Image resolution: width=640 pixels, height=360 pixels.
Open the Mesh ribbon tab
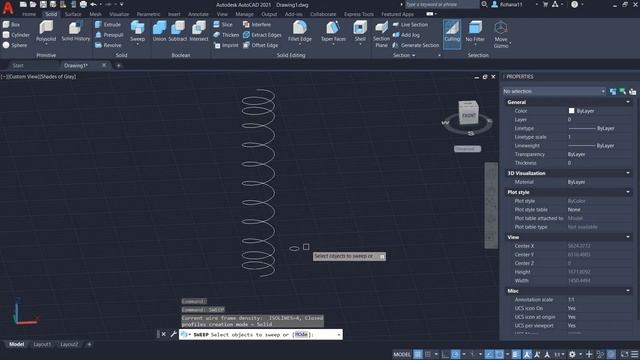pyautogui.click(x=96, y=14)
